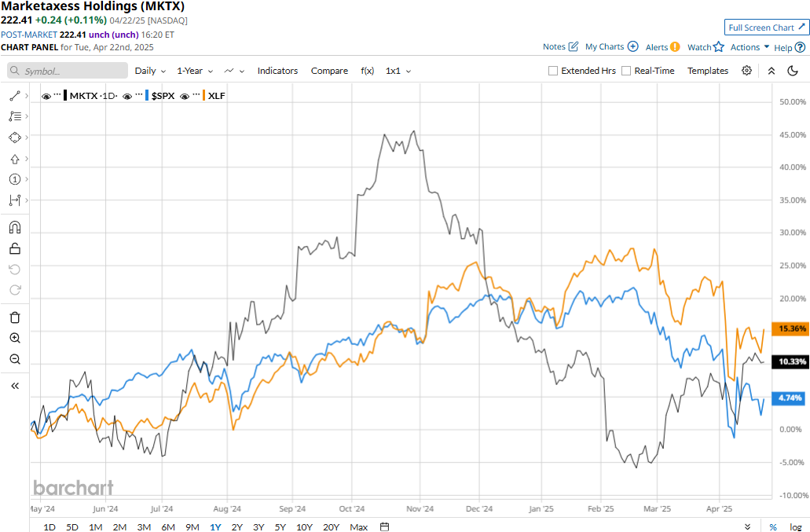Viewport: 810px width, 532px height.
Task: Click the Watch star icon
Action: (x=719, y=47)
